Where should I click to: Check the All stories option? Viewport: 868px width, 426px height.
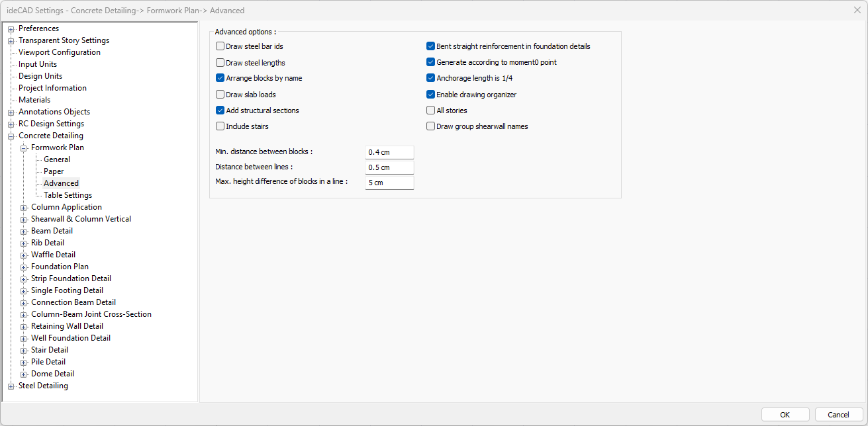click(431, 110)
